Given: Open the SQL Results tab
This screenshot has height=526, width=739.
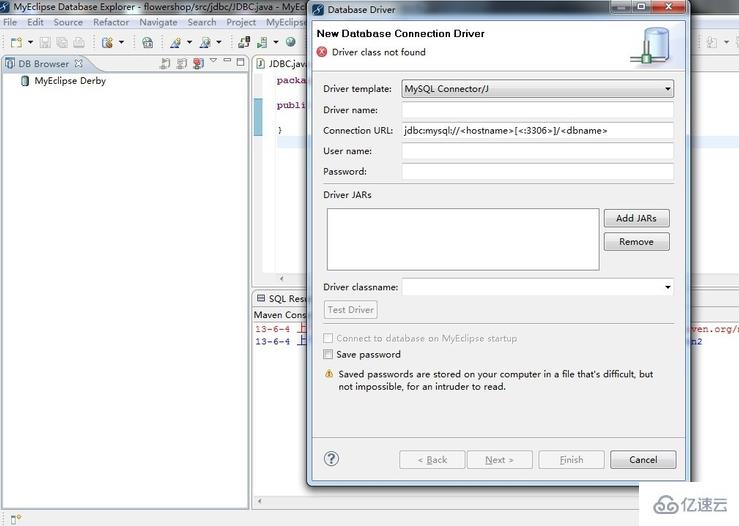Looking at the screenshot, I should pyautogui.click(x=287, y=298).
